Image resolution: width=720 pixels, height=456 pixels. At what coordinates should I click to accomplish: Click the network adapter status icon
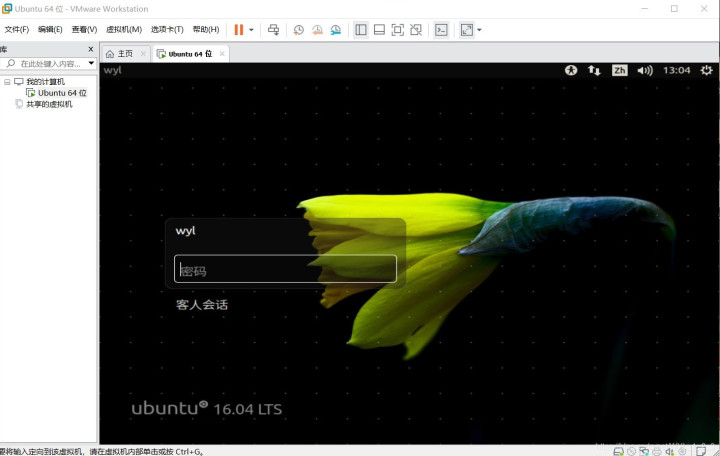pos(644,451)
